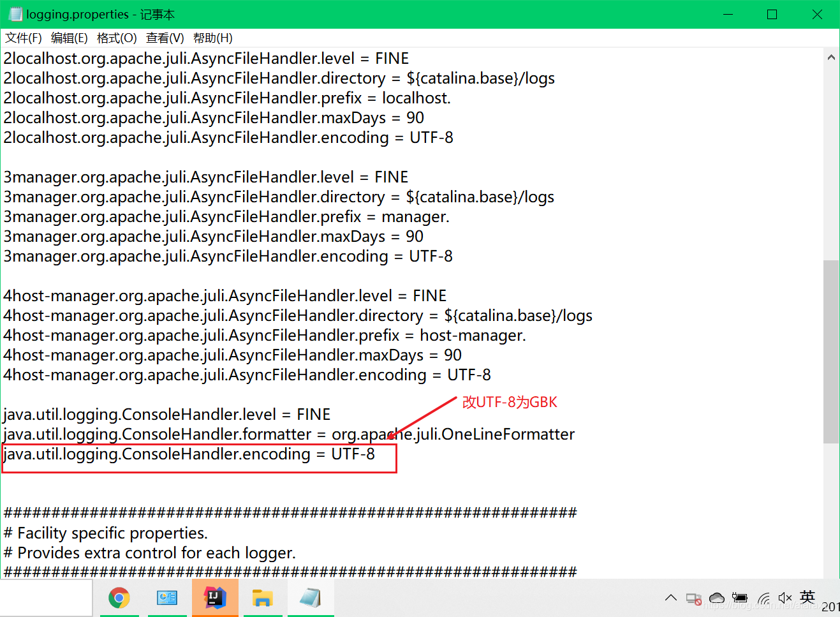
Task: Open the Control Panel taskbar icon
Action: click(167, 598)
